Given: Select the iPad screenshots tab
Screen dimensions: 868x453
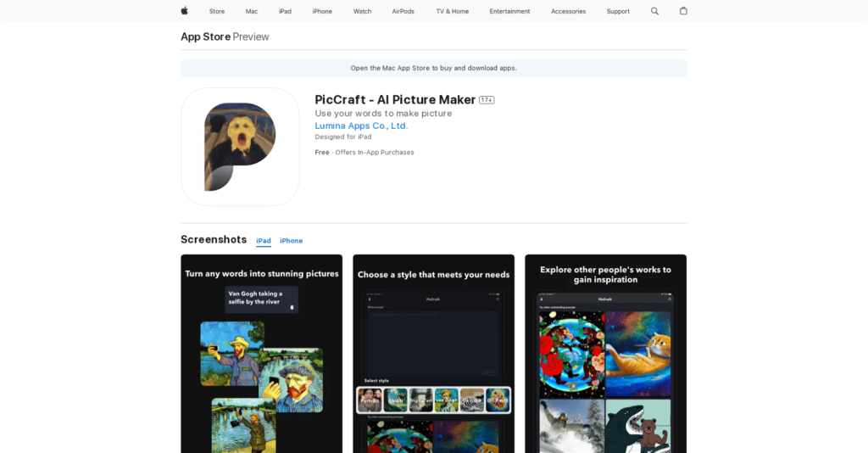Looking at the screenshot, I should click(x=264, y=241).
